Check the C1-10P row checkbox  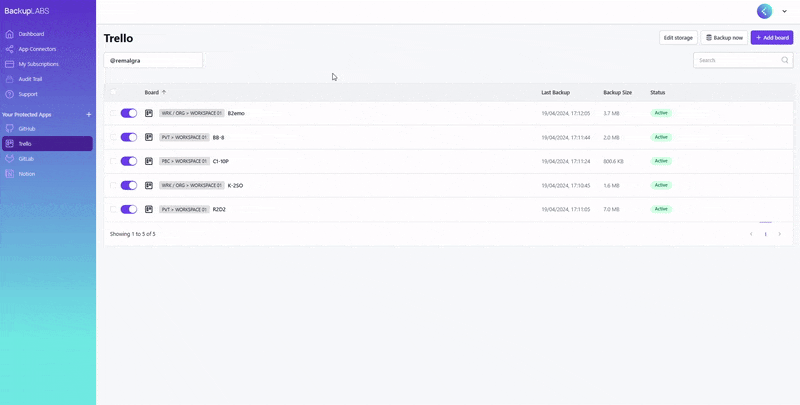113,161
